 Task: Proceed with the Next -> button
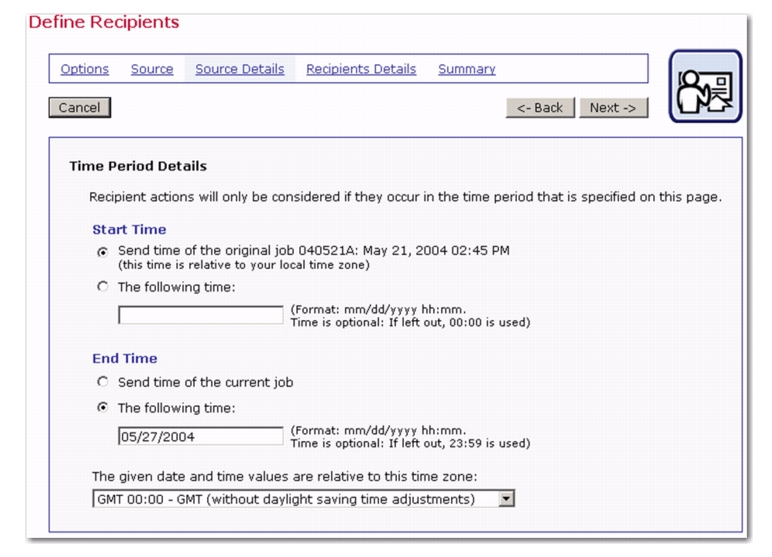(613, 107)
